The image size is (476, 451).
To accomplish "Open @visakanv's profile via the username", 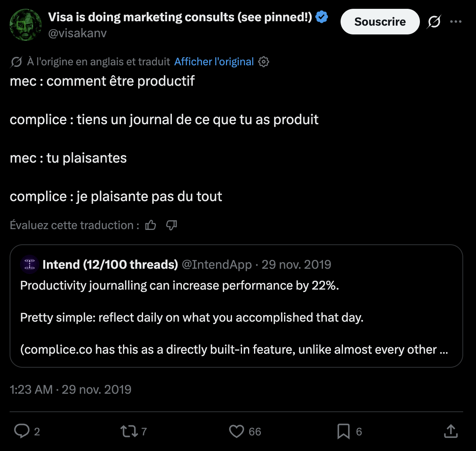I will click(x=77, y=34).
